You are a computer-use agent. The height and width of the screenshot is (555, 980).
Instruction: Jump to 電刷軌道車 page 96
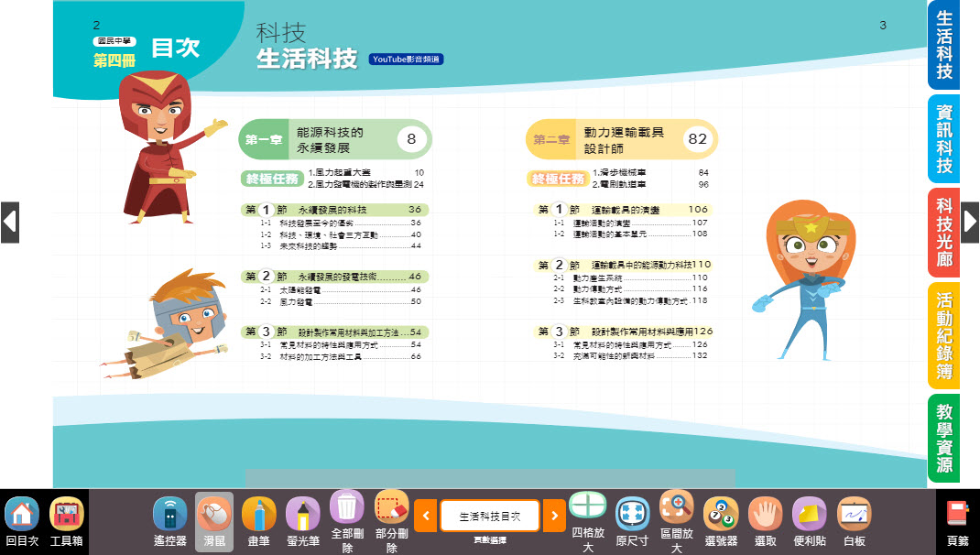pos(650,184)
